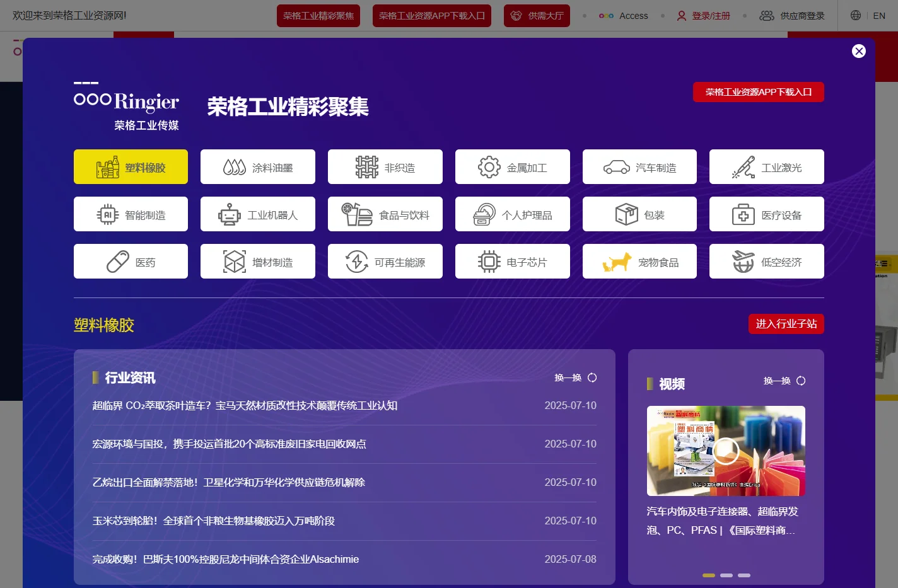This screenshot has width=898, height=588.
Task: Click header 荣格工业资源APP下载入口 button
Action: click(432, 16)
